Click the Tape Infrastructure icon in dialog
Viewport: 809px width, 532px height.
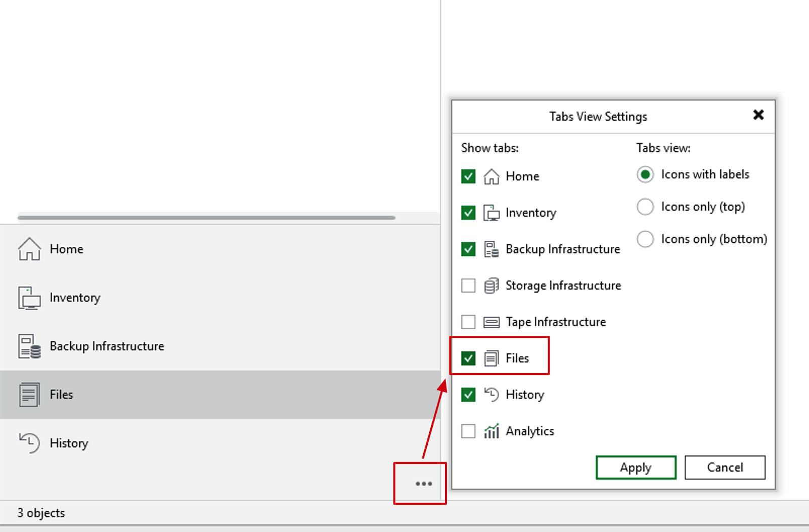[x=491, y=322]
